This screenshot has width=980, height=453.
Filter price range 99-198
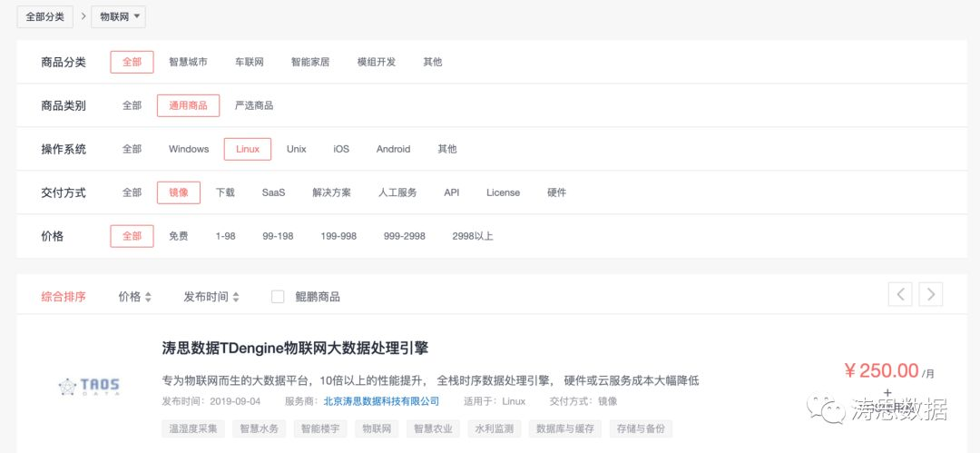(x=279, y=237)
